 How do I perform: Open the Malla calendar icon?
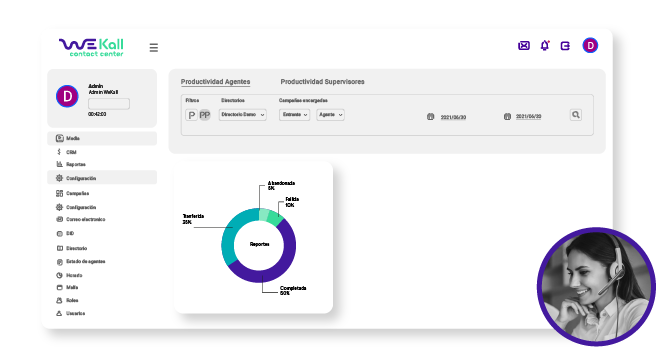60,287
